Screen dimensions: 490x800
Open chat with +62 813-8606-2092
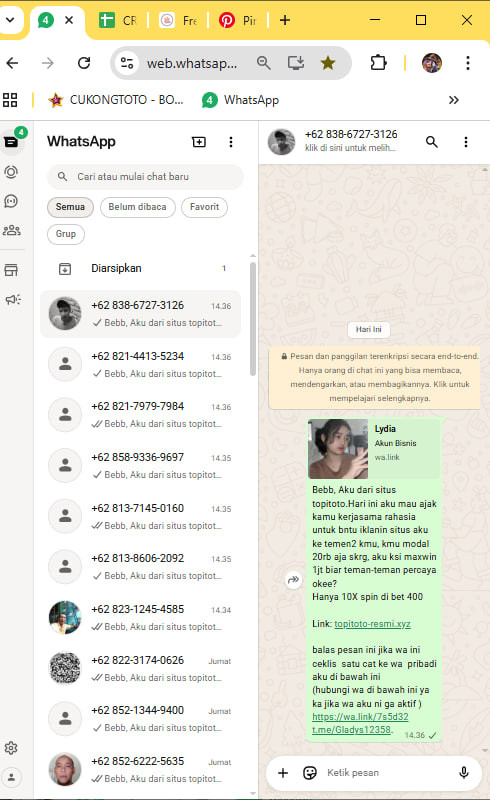point(140,567)
